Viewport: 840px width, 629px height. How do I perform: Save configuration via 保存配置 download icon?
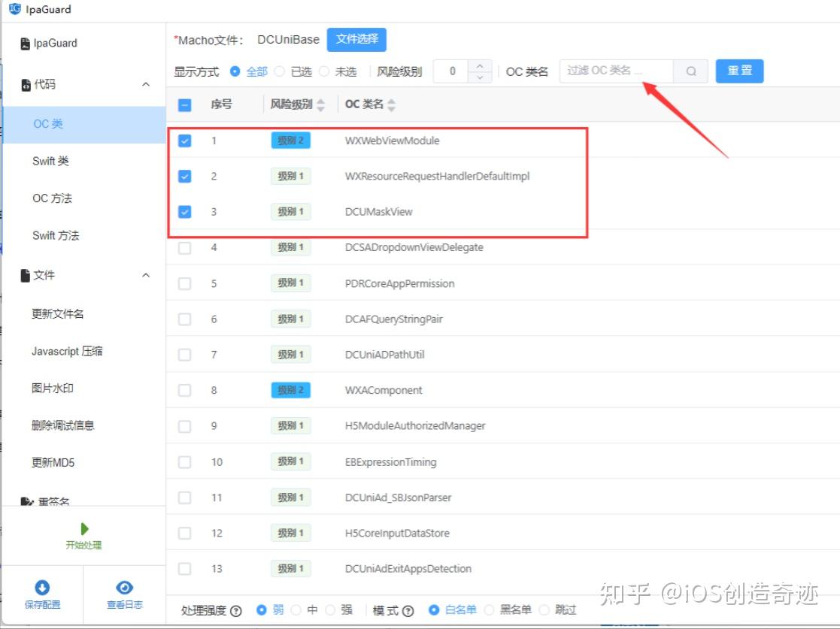(43, 587)
